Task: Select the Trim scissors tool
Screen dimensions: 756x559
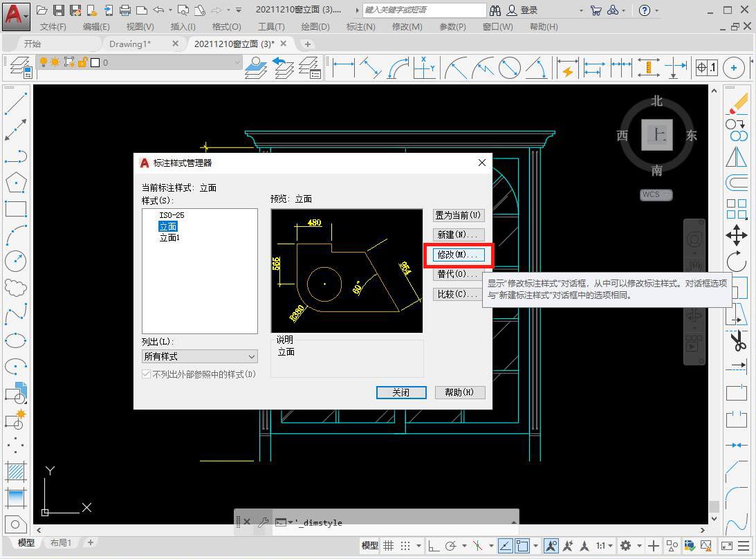Action: tap(737, 340)
